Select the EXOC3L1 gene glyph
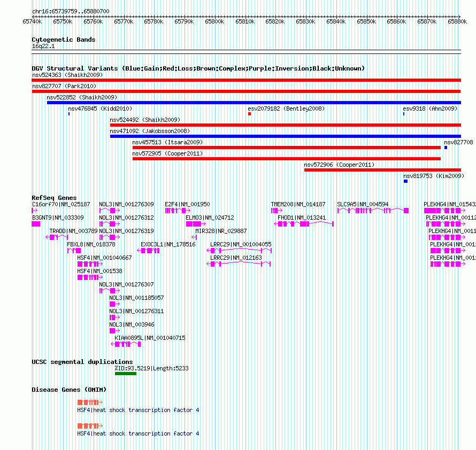476x450 pixels. pyautogui.click(x=148, y=251)
